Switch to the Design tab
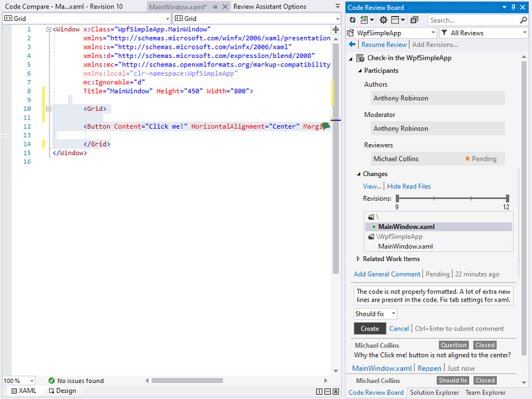 click(62, 391)
